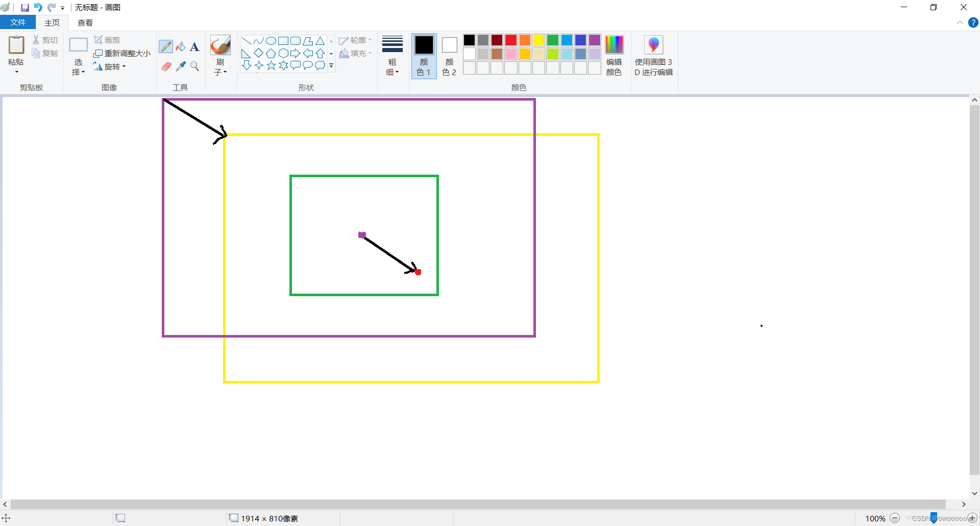The image size is (980, 526).
Task: Open Customize Quick Access Toolbar arrow
Action: tap(62, 8)
